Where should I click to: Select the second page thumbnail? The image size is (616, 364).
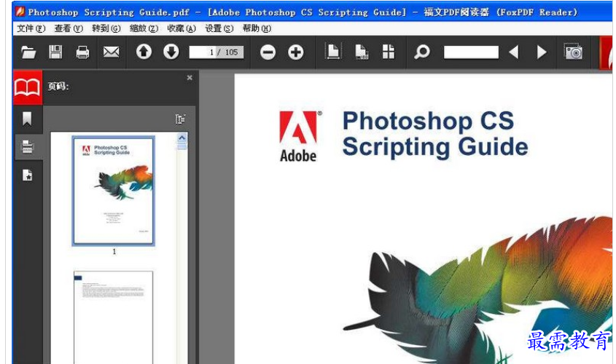[113, 317]
